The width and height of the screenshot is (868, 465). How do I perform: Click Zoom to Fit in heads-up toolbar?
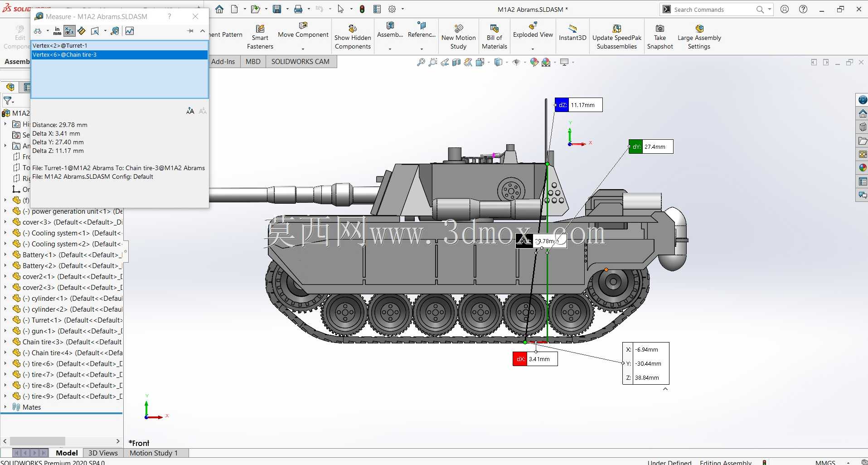(x=421, y=62)
